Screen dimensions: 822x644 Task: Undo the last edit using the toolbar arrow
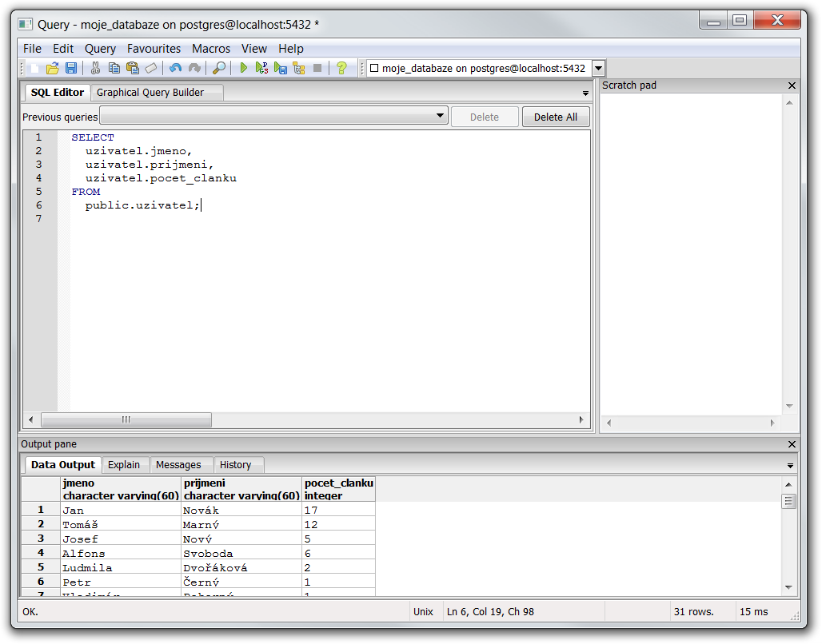pyautogui.click(x=175, y=69)
